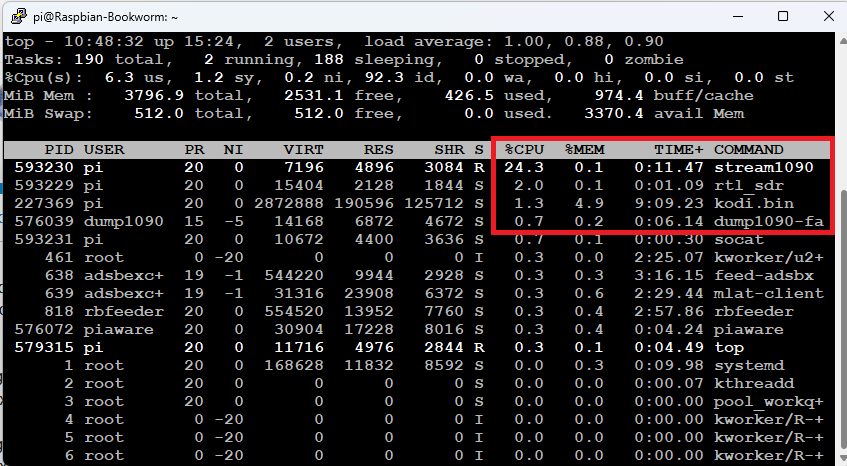Click the 3370.4 avail Mem value
The width and height of the screenshot is (847, 466).
614,113
